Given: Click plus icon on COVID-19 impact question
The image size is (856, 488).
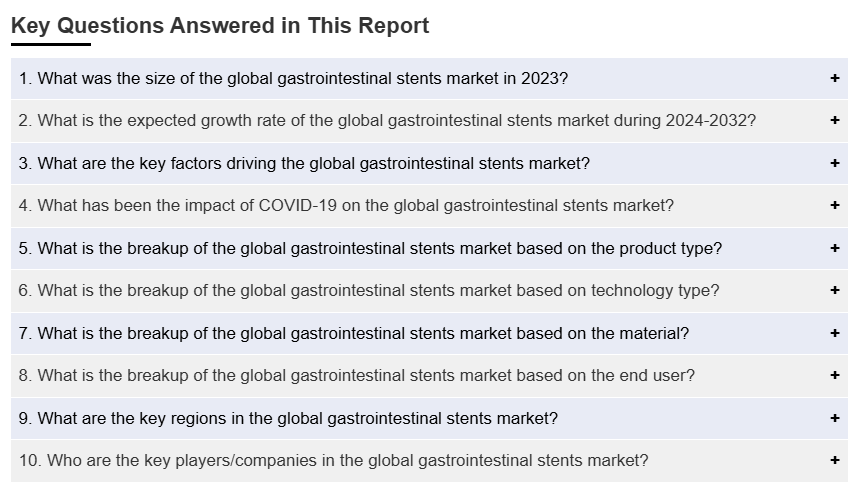Looking at the screenshot, I should click(x=834, y=205).
